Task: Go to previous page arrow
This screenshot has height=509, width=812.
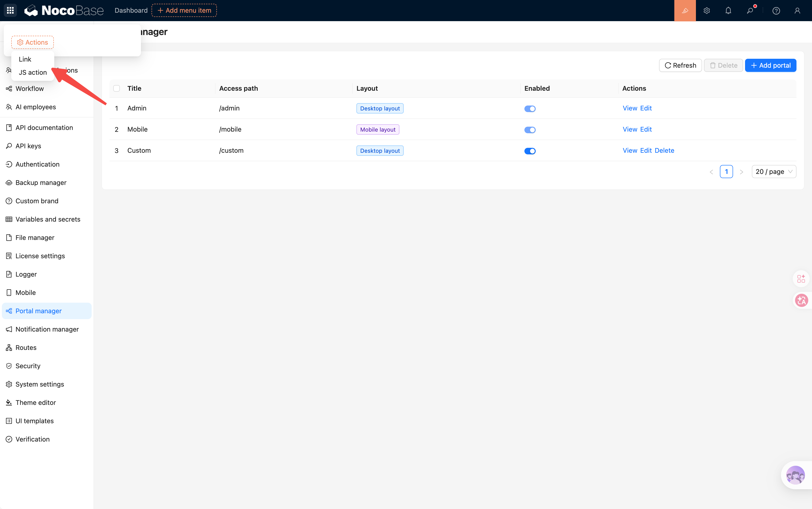Action: click(711, 172)
